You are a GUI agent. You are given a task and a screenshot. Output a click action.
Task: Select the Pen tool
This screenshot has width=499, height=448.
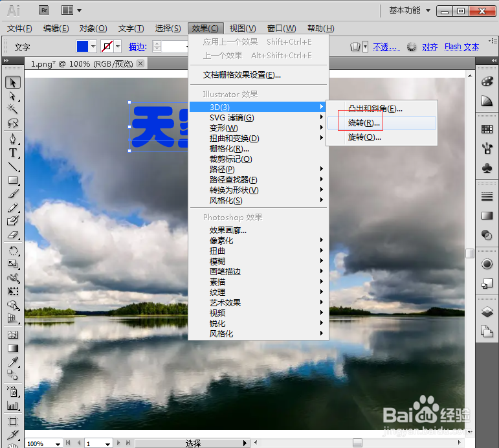point(13,139)
